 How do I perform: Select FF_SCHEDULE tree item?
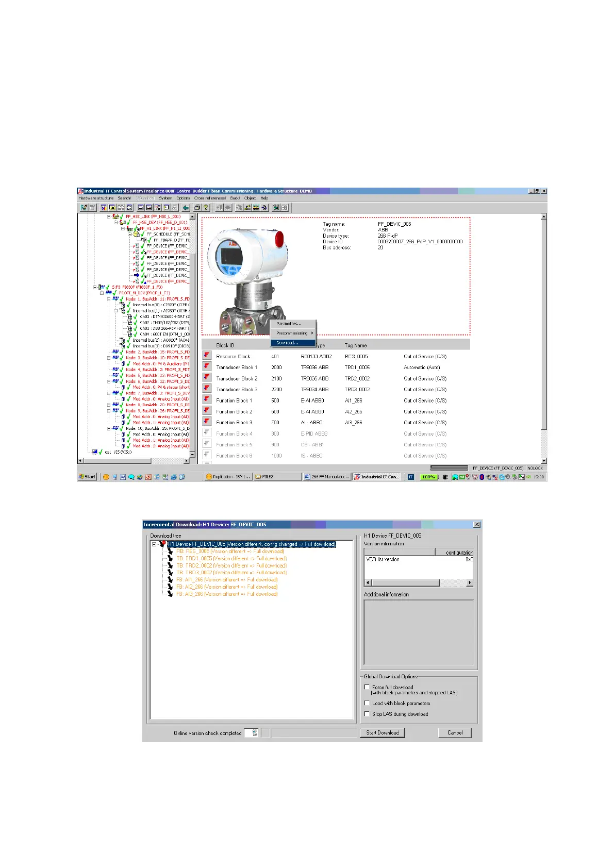(168, 234)
